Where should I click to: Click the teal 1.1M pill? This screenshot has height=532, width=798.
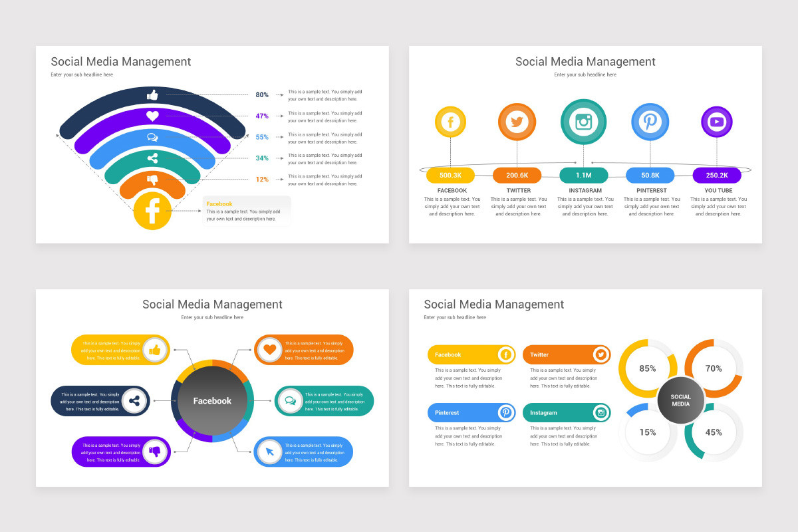coord(583,176)
